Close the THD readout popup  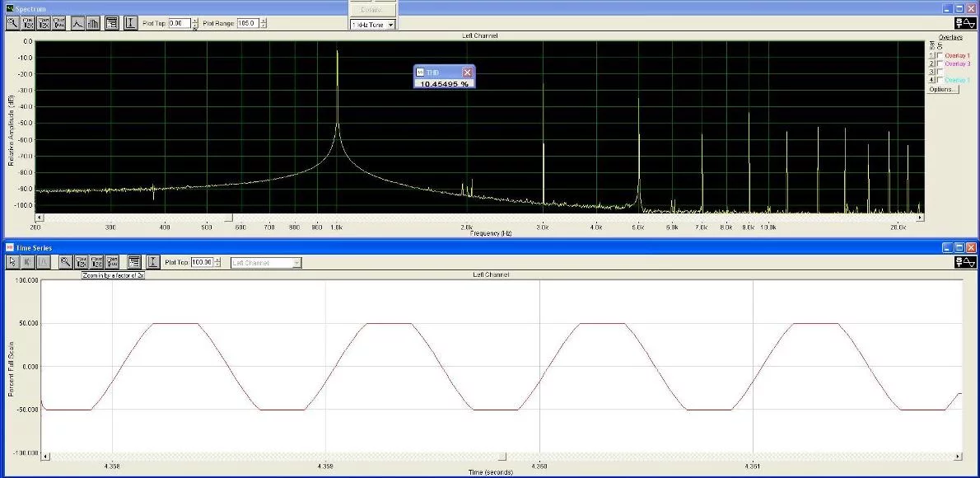(x=467, y=73)
